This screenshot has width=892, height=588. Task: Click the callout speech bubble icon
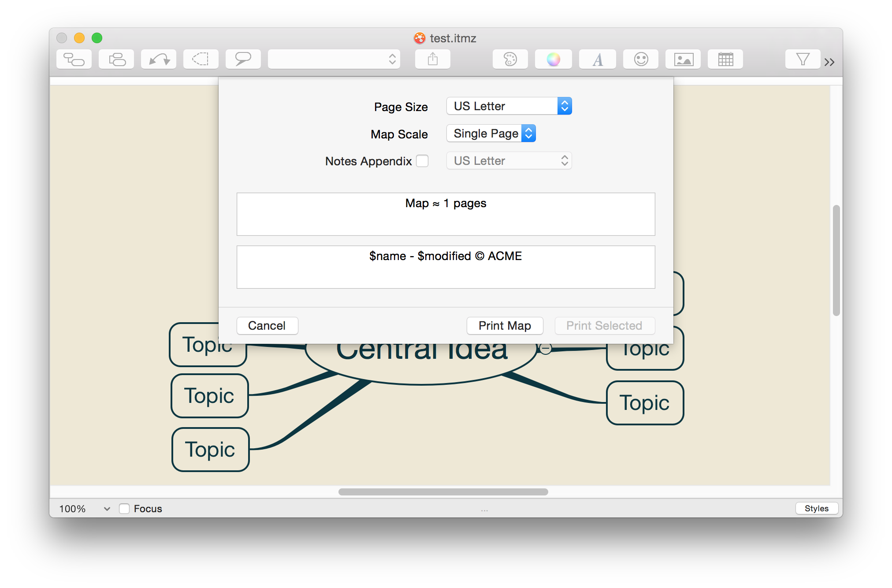point(243,60)
